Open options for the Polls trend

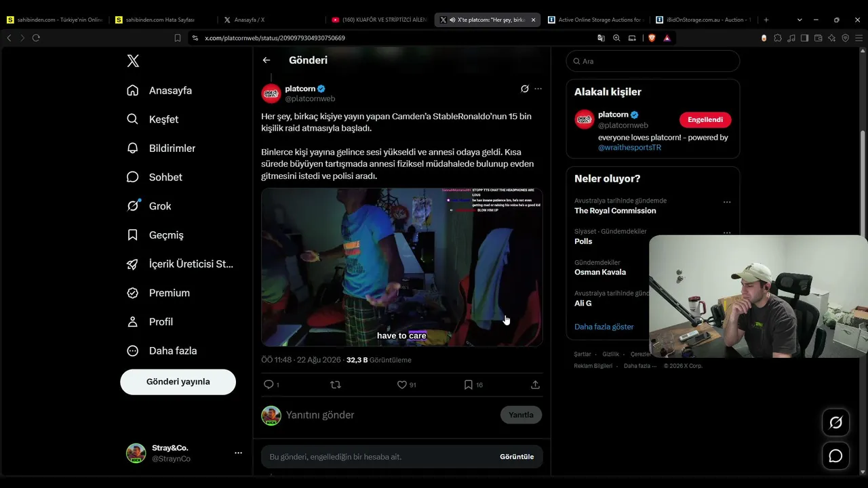click(727, 232)
